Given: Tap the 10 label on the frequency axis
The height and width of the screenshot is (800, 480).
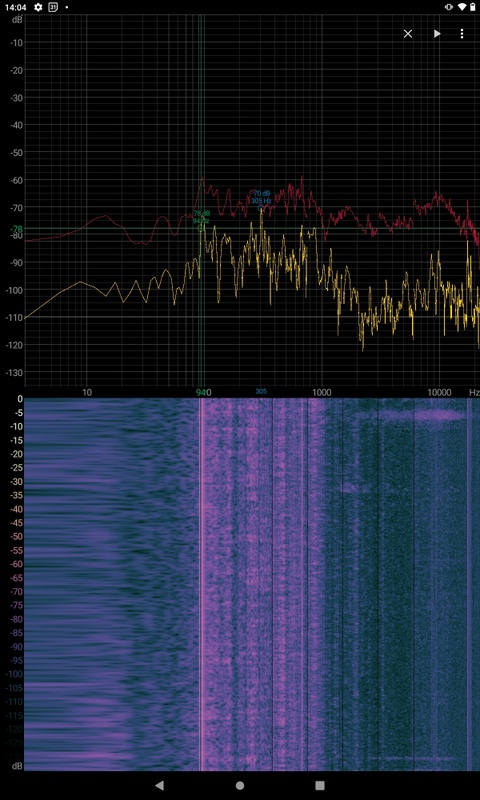Looking at the screenshot, I should 87,392.
